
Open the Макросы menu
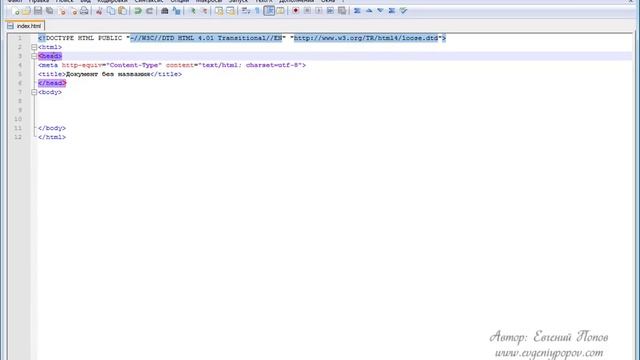click(x=209, y=1)
